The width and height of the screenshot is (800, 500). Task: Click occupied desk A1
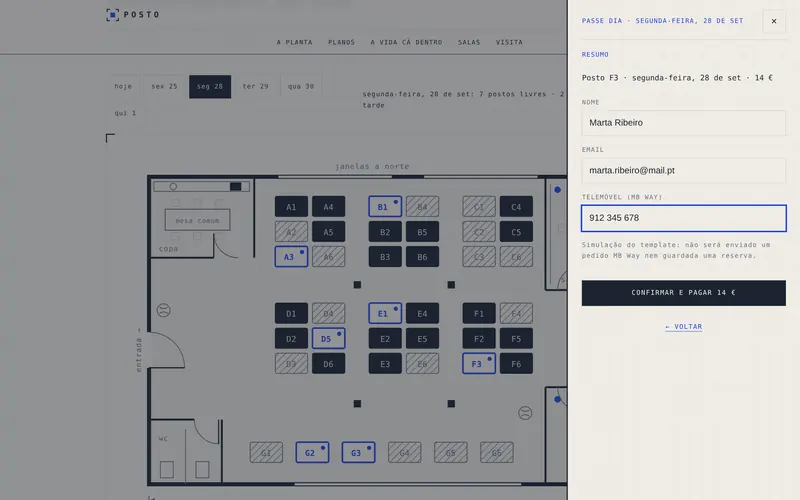coord(291,207)
